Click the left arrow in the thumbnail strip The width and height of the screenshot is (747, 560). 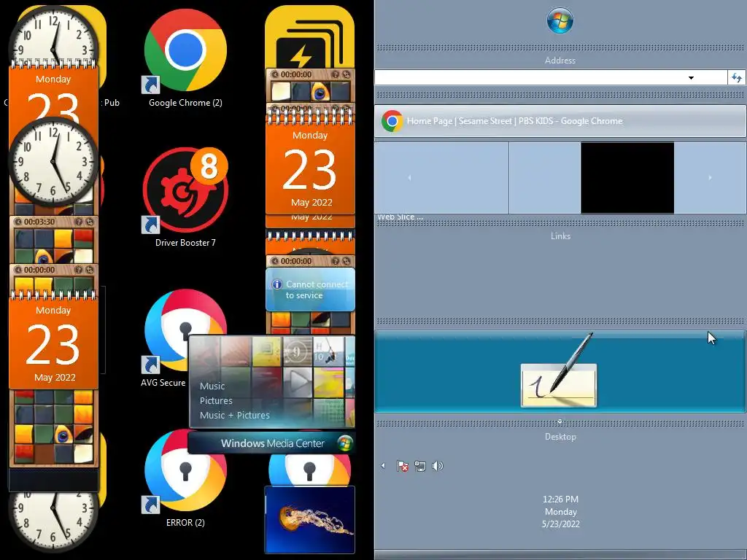pos(409,178)
